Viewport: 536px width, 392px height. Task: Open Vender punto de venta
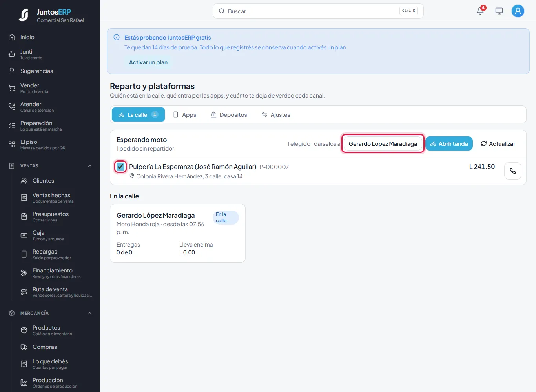(x=50, y=88)
